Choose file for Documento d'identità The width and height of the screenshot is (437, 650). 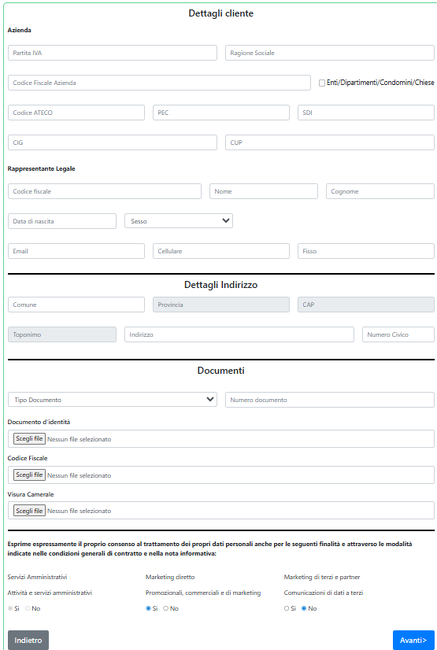pos(29,439)
